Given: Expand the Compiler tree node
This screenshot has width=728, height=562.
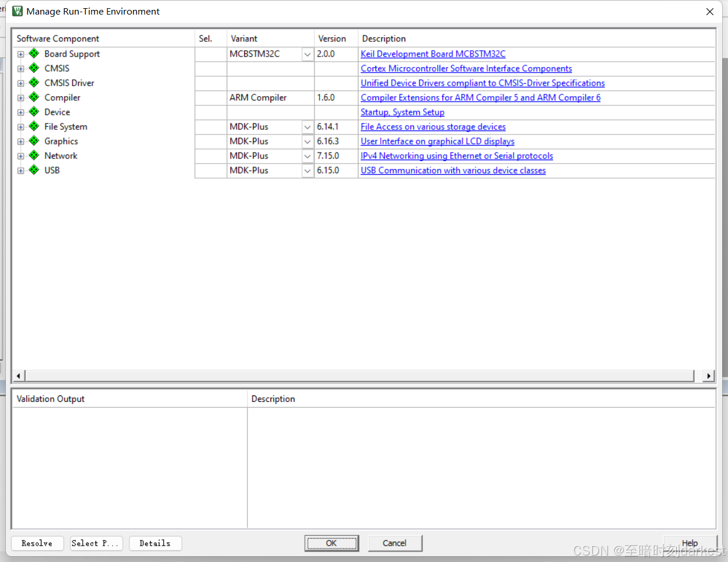Looking at the screenshot, I should [x=21, y=98].
